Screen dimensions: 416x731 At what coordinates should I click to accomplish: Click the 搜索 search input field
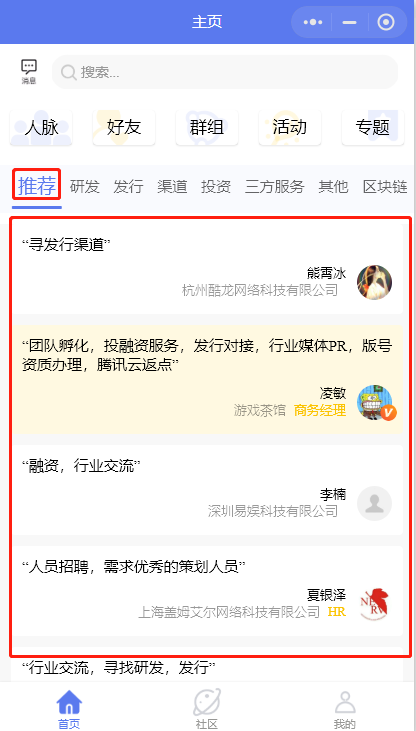(225, 72)
